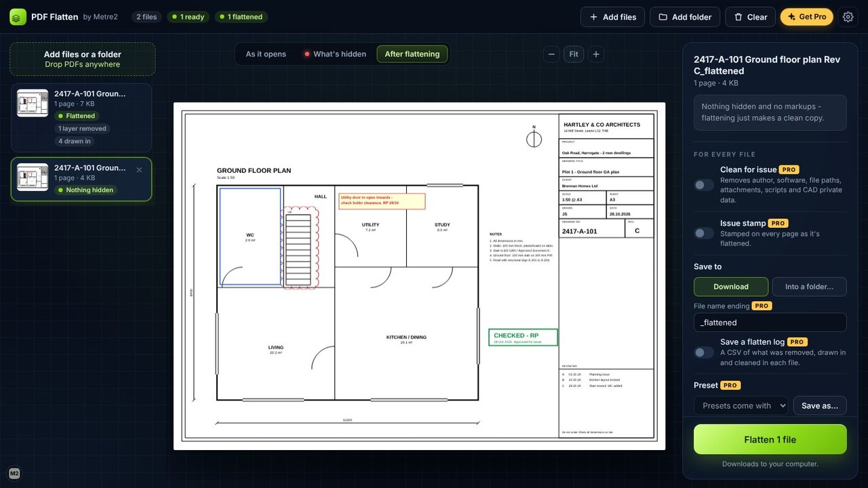
Task: Click the 1 layer removed badge
Action: click(x=82, y=129)
